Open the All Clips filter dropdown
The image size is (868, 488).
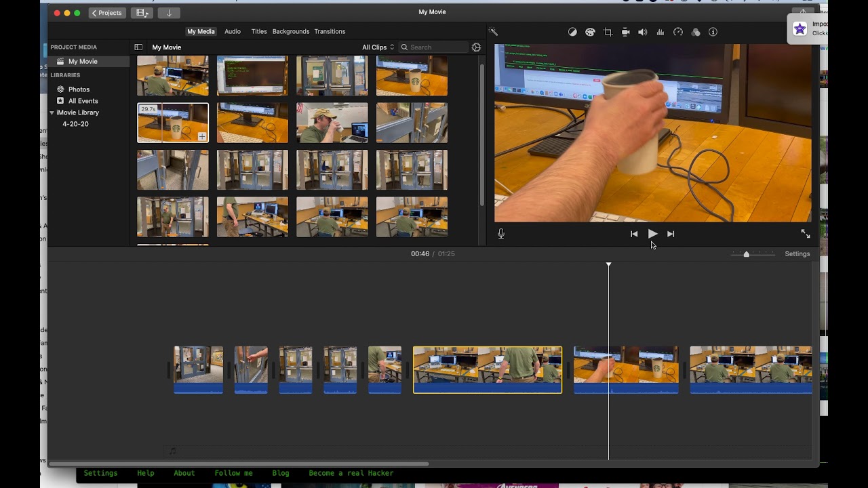(x=378, y=47)
